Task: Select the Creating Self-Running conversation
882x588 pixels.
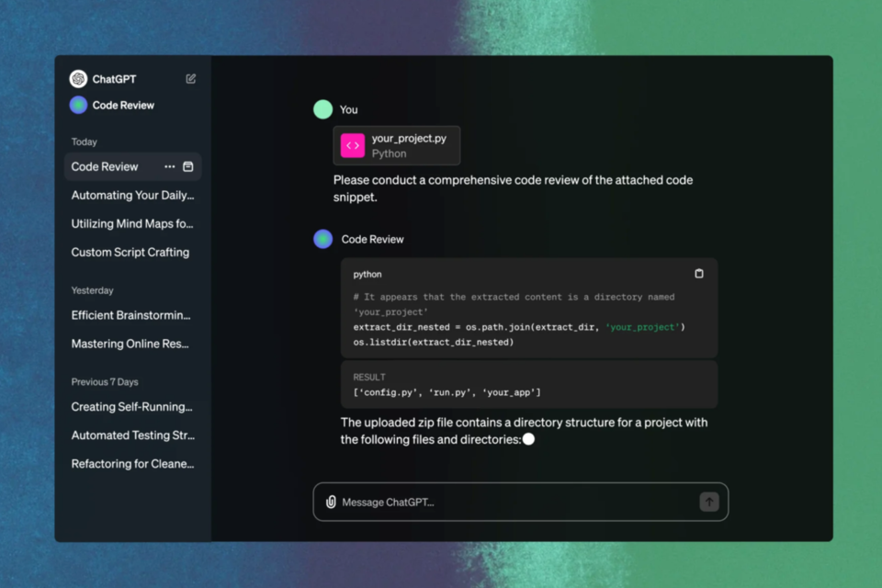Action: click(x=132, y=407)
